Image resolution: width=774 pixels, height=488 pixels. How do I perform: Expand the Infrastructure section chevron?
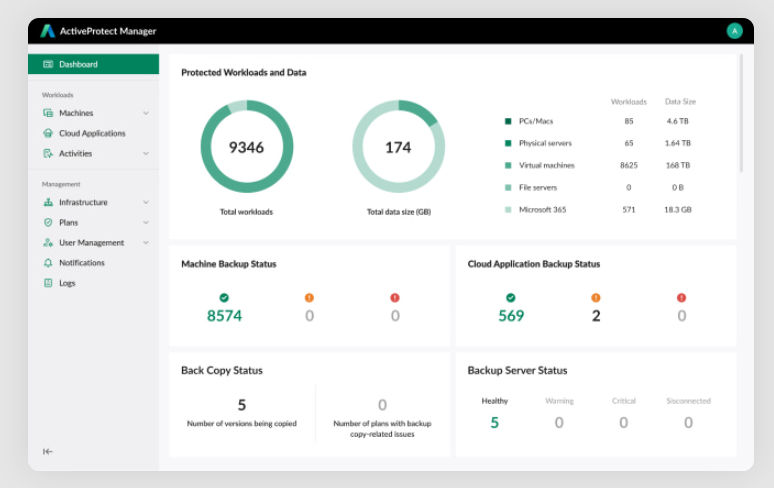[146, 202]
